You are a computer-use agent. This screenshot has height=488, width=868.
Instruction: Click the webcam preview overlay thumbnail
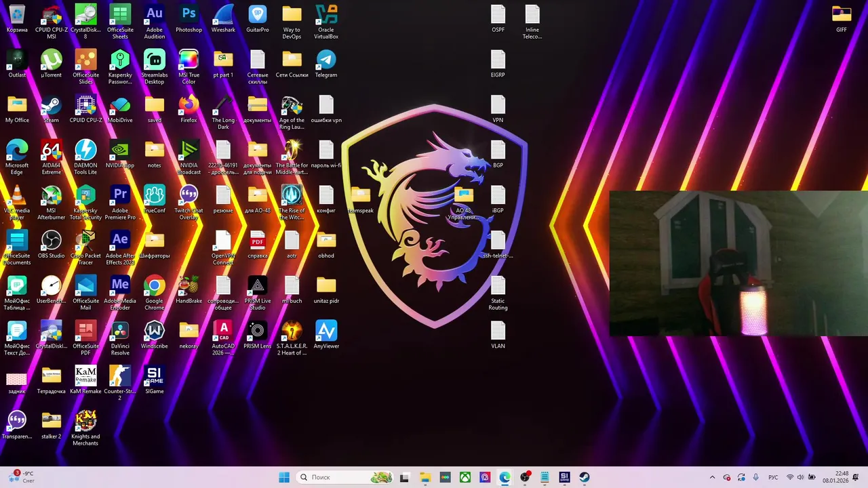738,263
